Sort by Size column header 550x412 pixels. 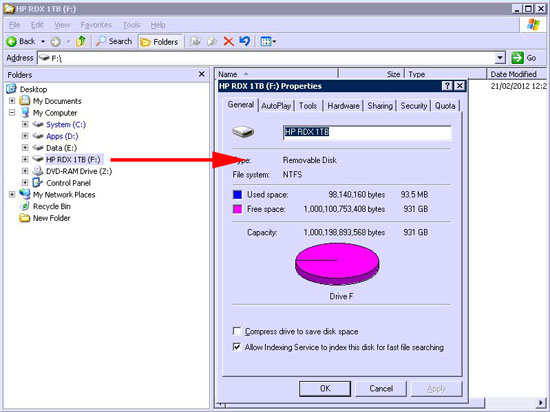tap(371, 74)
